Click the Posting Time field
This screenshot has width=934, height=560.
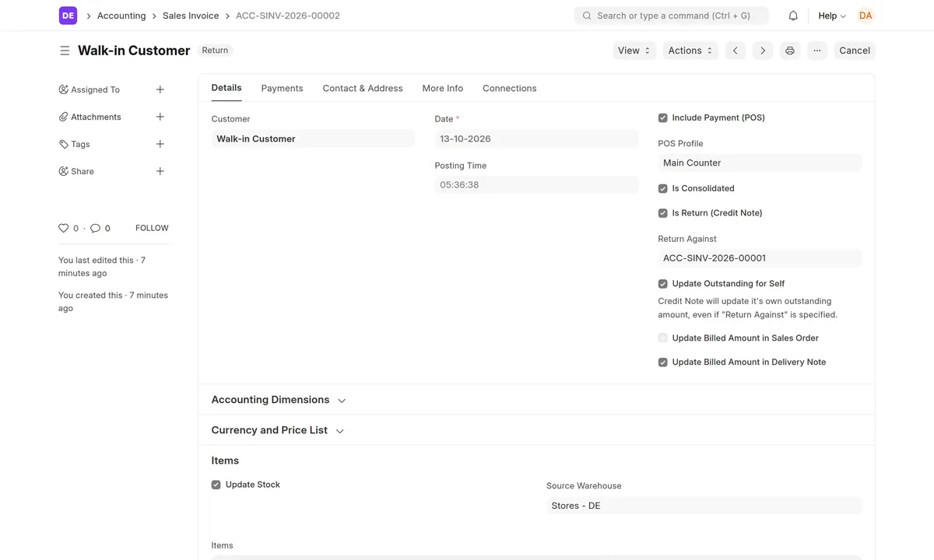tap(536, 185)
